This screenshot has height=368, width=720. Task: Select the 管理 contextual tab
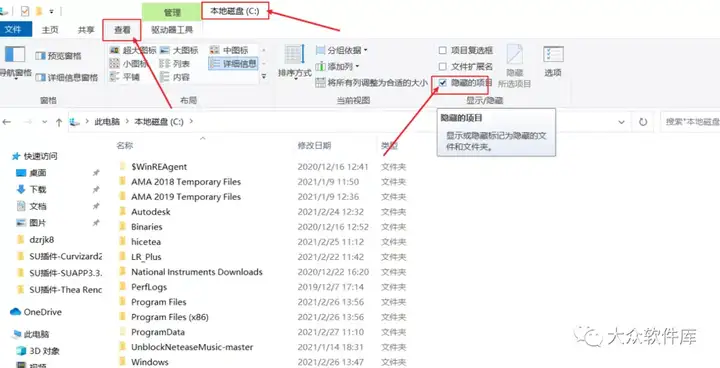coord(172,12)
